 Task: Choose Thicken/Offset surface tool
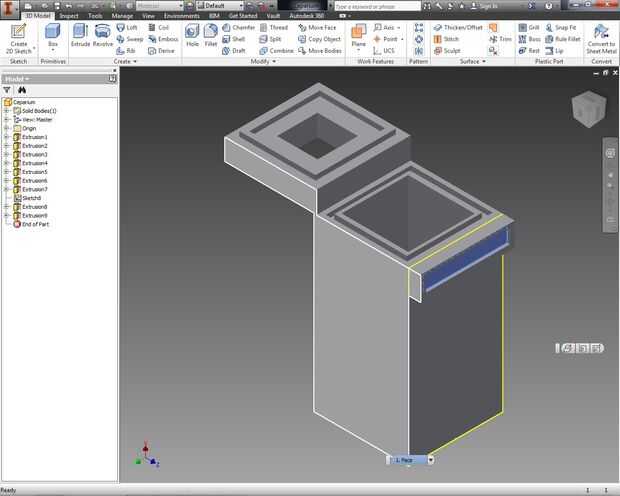458,27
